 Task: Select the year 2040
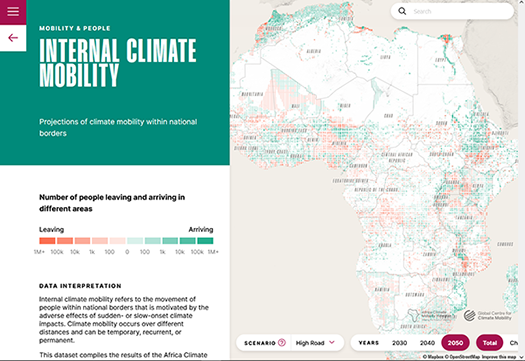pos(427,343)
